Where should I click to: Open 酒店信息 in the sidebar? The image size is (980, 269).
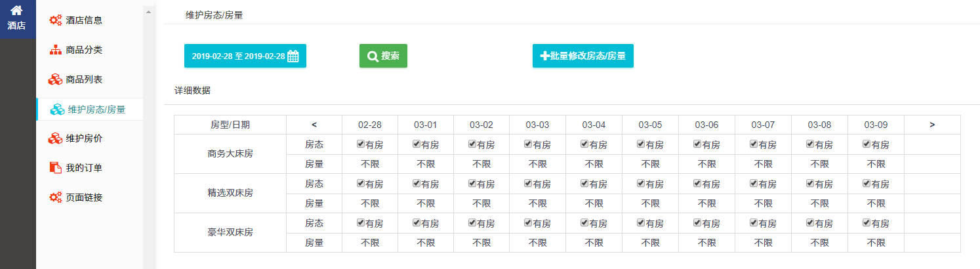[x=83, y=20]
